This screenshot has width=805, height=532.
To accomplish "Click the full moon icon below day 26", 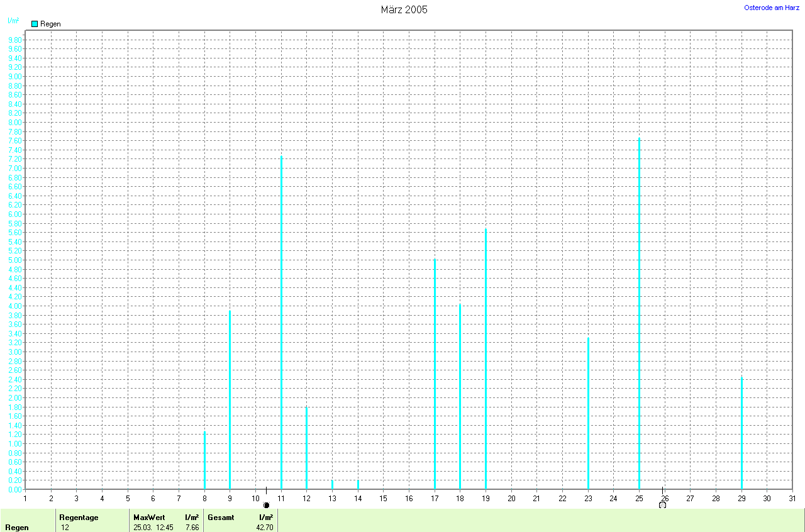I will coord(662,505).
